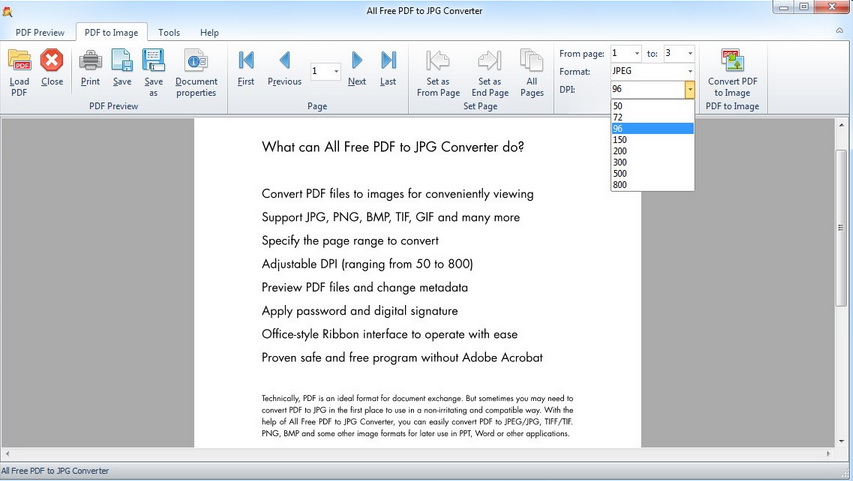Click the Save as icon
The height and width of the screenshot is (481, 853).
[153, 60]
